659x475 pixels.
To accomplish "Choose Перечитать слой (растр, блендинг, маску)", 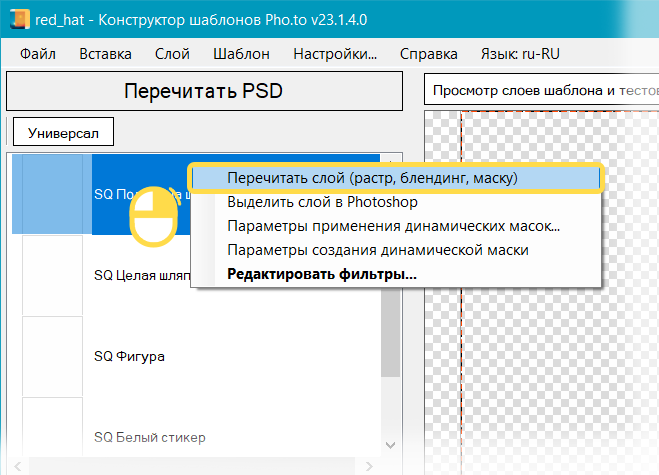I will tap(372, 178).
